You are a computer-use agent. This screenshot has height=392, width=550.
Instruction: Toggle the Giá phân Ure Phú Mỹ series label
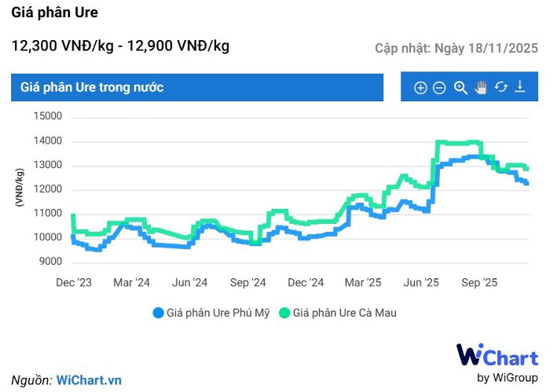click(x=218, y=313)
